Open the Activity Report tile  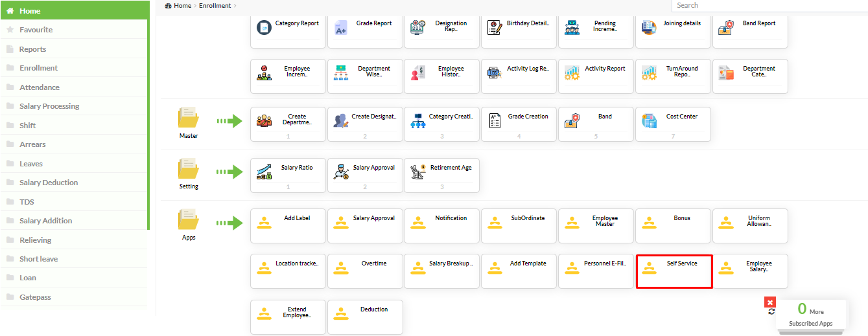pyautogui.click(x=596, y=76)
